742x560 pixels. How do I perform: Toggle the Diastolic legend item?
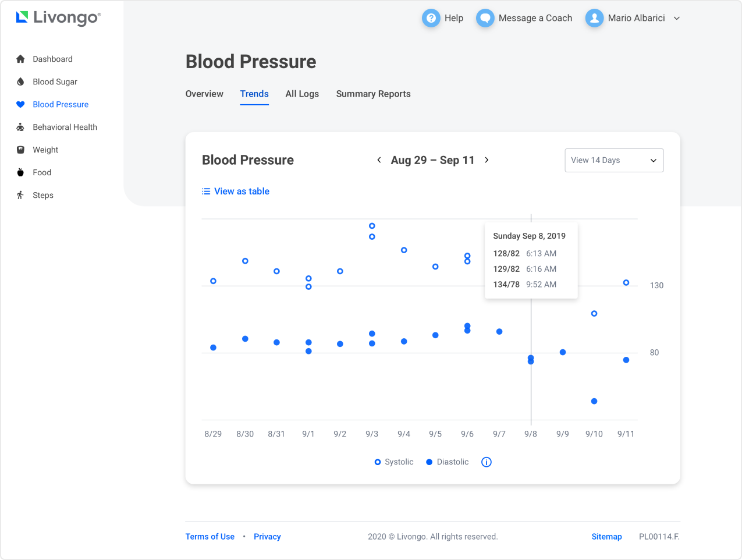pyautogui.click(x=448, y=462)
